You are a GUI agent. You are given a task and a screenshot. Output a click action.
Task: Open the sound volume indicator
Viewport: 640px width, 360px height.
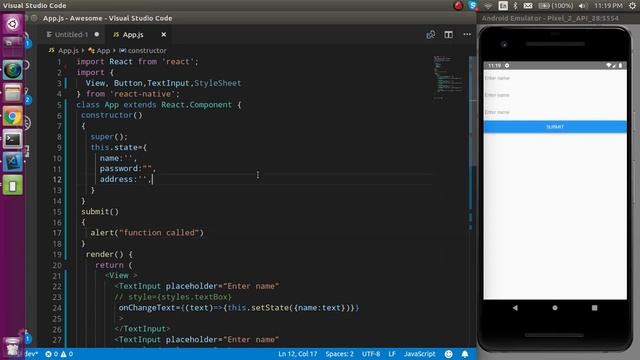pos(582,6)
